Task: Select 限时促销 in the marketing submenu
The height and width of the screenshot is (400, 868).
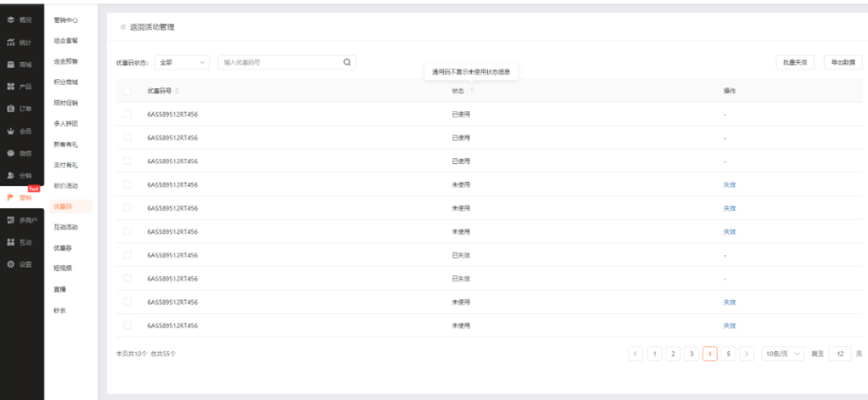Action: [x=65, y=103]
